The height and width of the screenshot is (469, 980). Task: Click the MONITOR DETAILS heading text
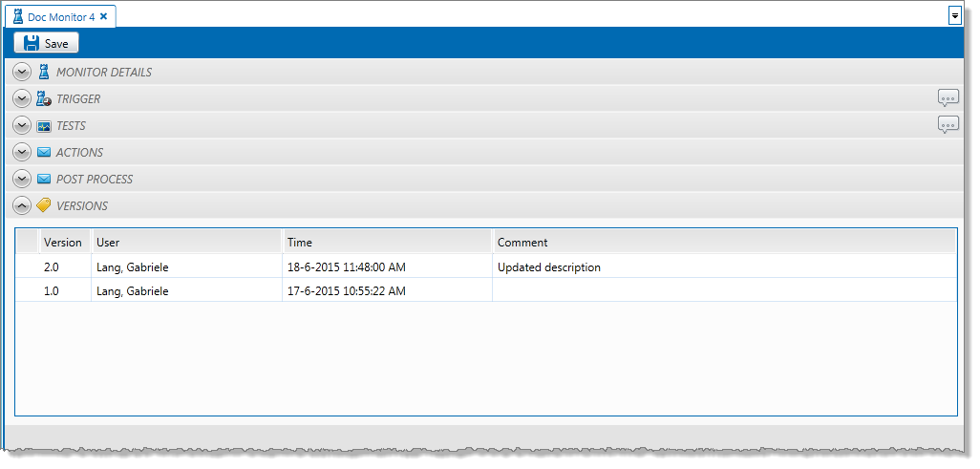[104, 73]
